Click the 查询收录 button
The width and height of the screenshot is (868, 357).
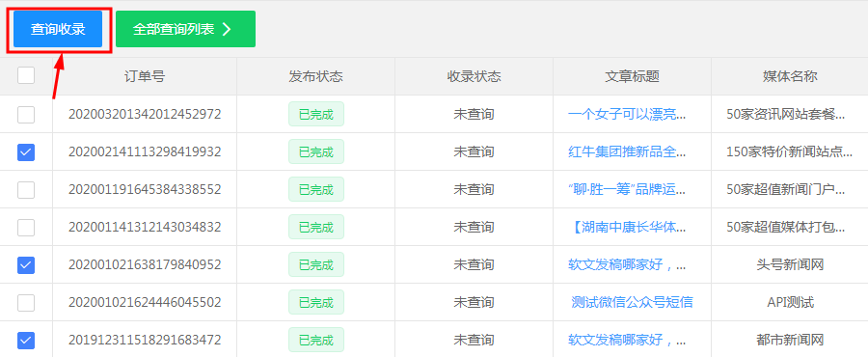[x=58, y=29]
